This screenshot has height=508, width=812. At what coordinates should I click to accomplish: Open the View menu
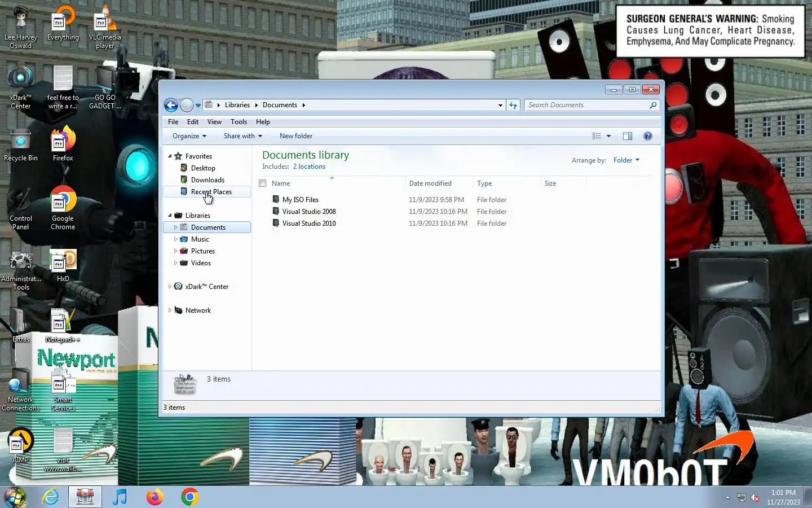214,122
